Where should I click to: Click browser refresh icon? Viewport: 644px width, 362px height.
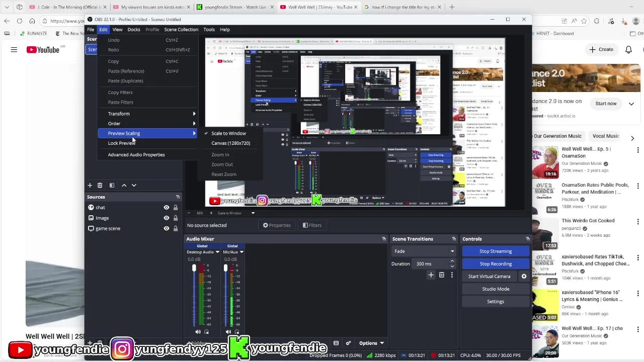click(19, 21)
